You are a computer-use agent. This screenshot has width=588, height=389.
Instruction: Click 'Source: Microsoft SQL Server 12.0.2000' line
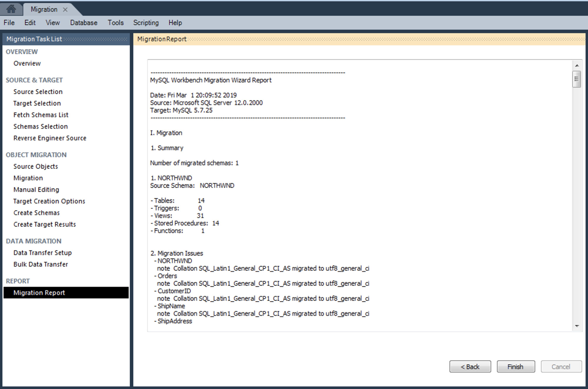point(206,103)
